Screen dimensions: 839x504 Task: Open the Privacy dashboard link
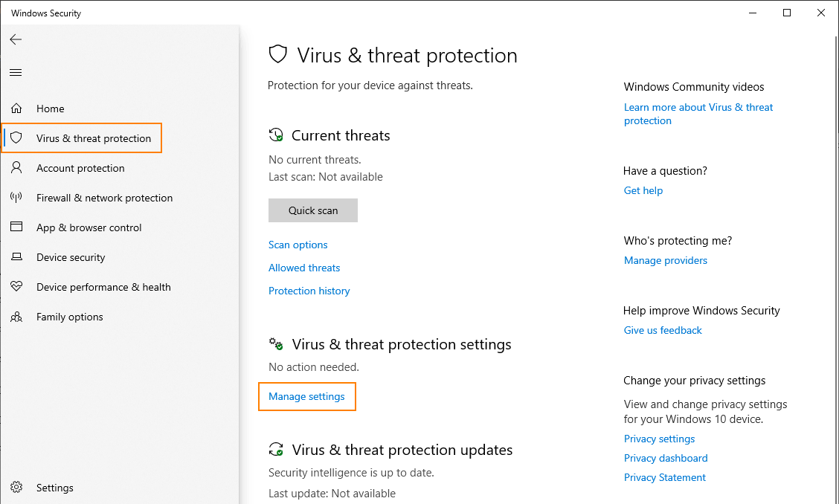click(x=666, y=458)
